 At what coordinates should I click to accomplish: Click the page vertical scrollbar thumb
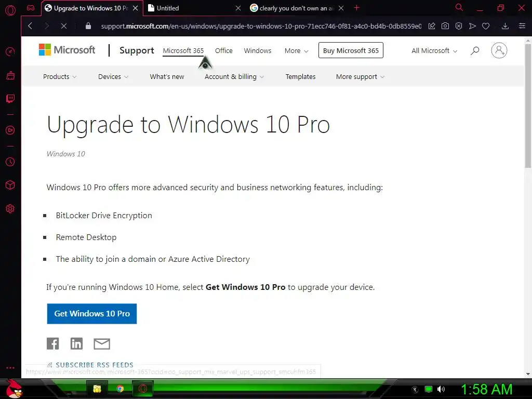click(528, 105)
